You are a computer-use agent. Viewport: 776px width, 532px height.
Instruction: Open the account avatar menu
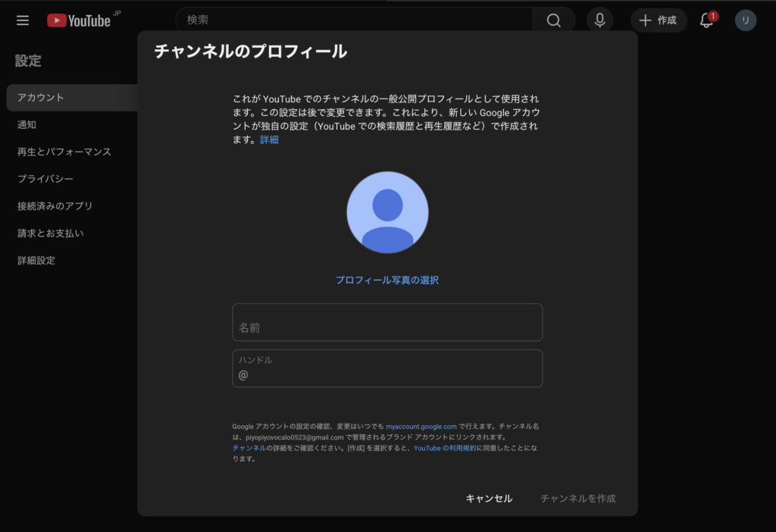click(x=746, y=20)
